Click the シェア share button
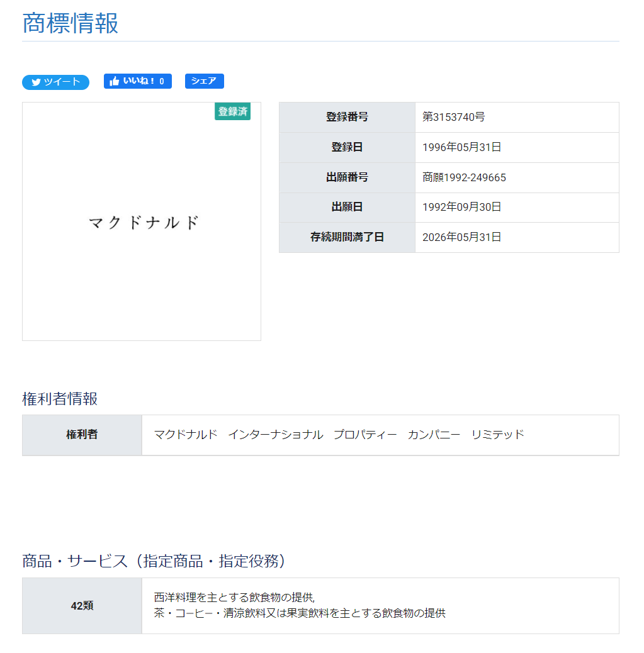Screen dimensions: 644x653 (204, 81)
